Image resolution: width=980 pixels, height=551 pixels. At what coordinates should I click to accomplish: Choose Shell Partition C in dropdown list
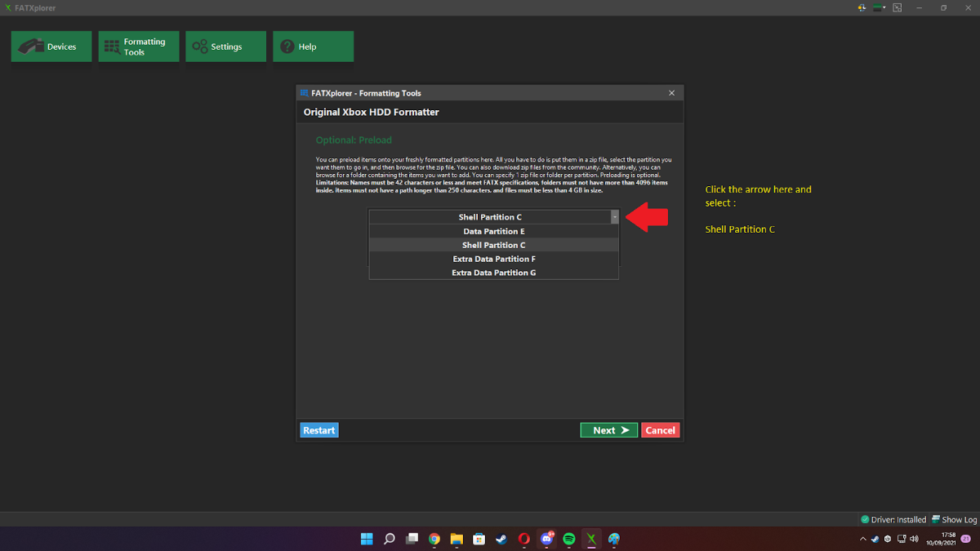(494, 245)
